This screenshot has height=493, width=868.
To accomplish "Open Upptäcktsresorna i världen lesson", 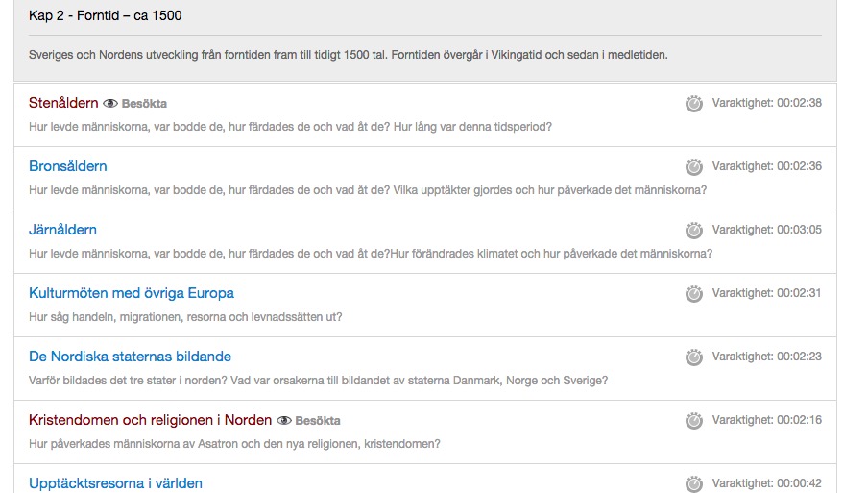I will tap(115, 483).
